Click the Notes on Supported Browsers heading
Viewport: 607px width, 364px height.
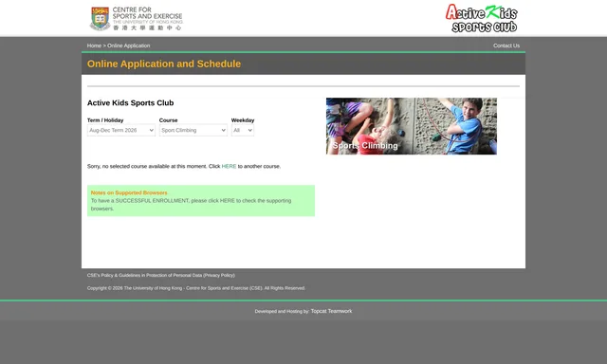click(129, 192)
